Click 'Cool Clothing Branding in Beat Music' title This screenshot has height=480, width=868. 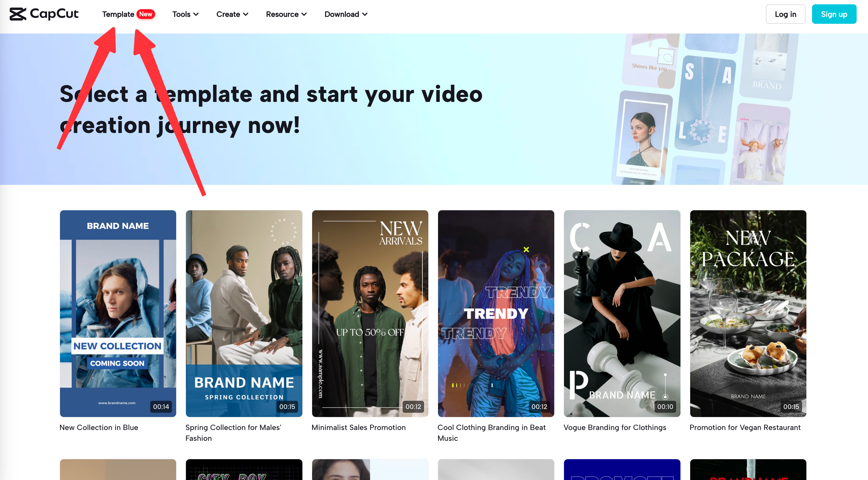point(491,433)
